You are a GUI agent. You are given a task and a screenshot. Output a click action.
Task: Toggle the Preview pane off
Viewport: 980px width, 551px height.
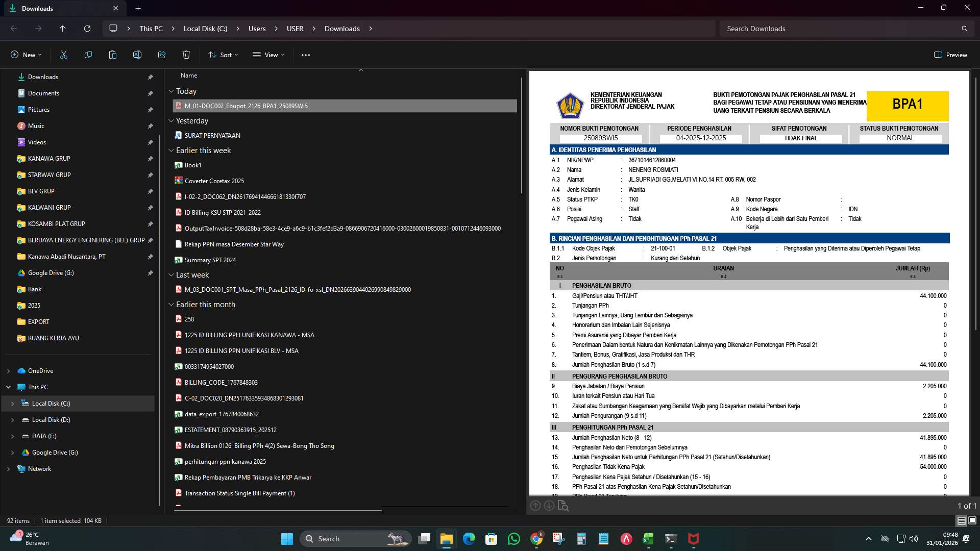(950, 55)
